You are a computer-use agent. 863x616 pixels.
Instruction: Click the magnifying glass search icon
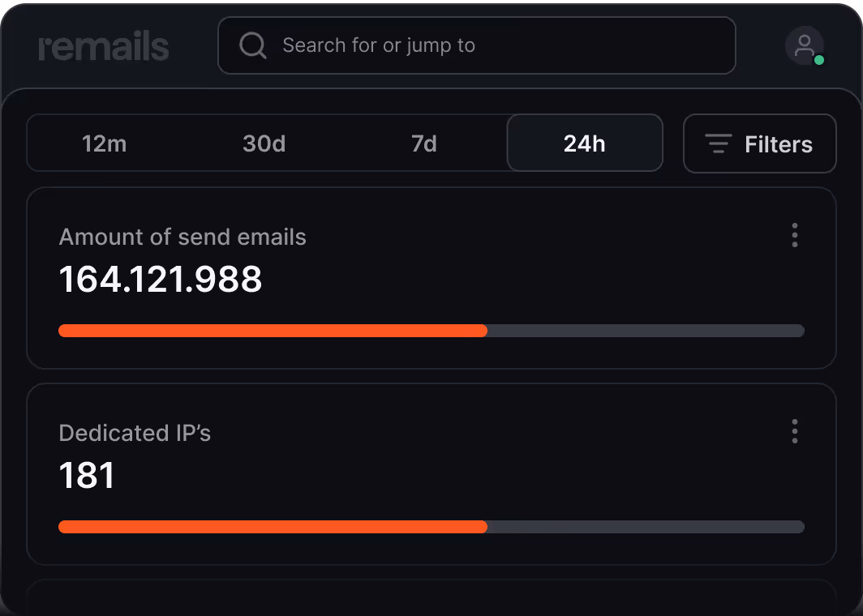[x=252, y=45]
